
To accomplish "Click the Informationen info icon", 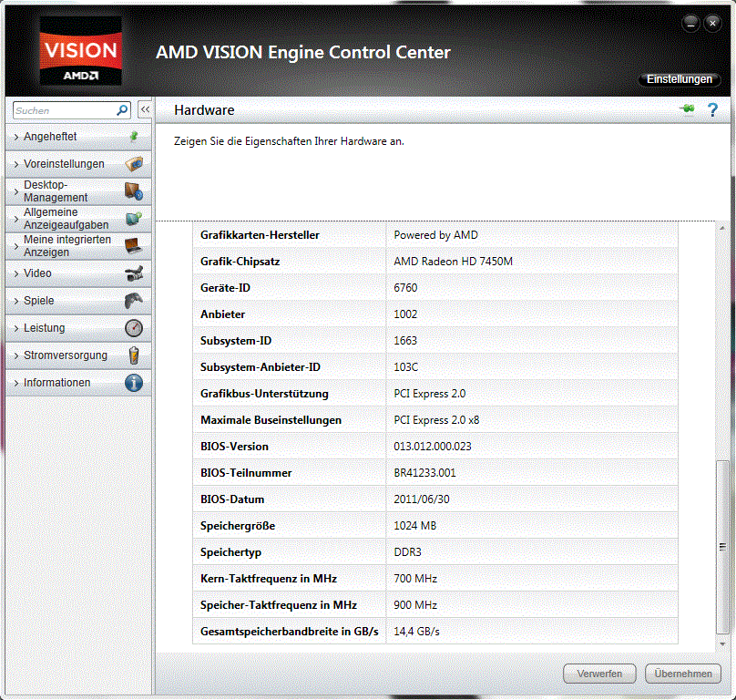I will (x=134, y=383).
